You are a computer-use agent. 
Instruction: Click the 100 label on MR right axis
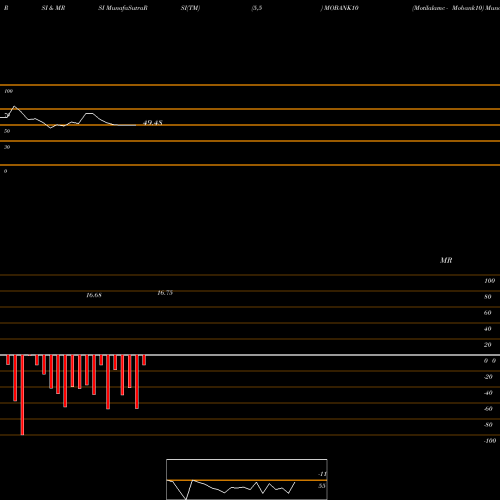click(x=489, y=281)
